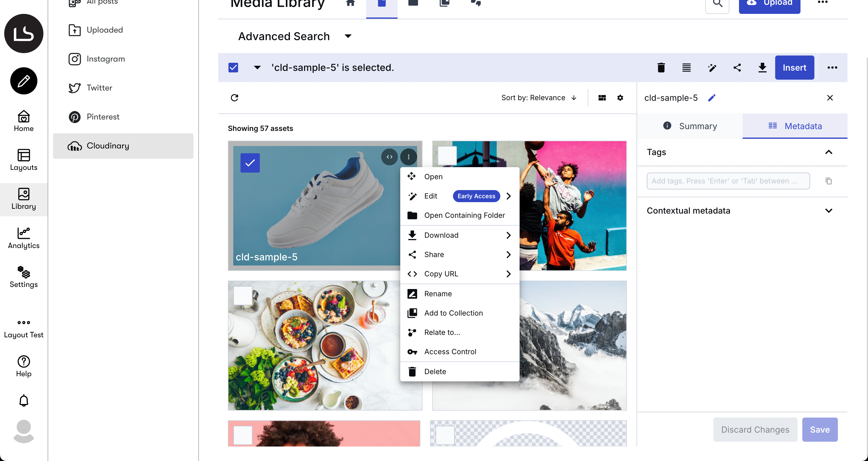Open user profile avatar
The image size is (868, 461).
tap(24, 431)
